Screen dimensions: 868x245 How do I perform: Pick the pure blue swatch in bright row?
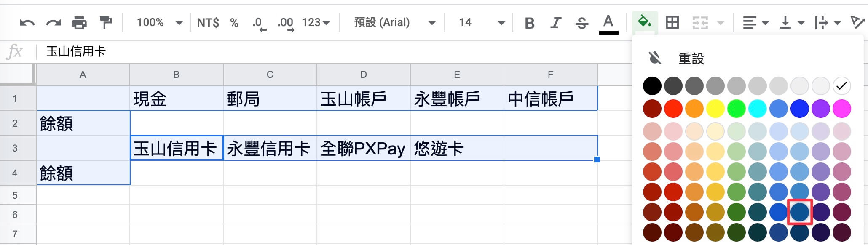(x=799, y=109)
